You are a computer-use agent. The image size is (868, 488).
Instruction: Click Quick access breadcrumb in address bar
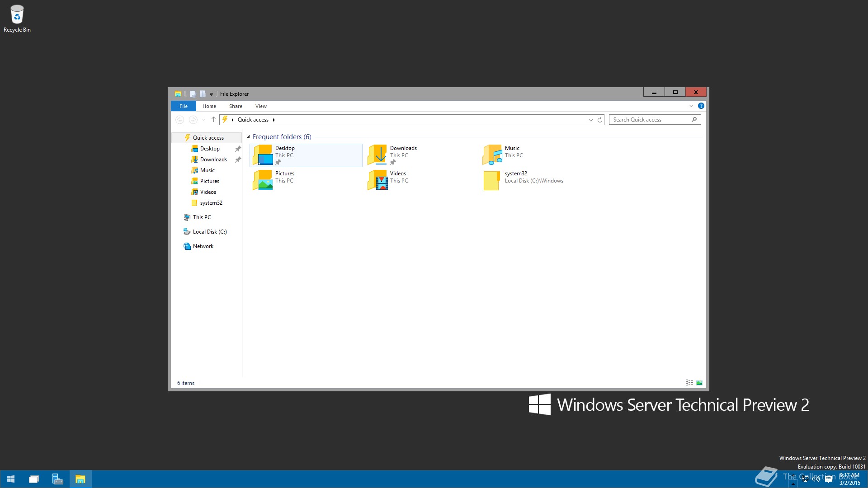pos(253,120)
